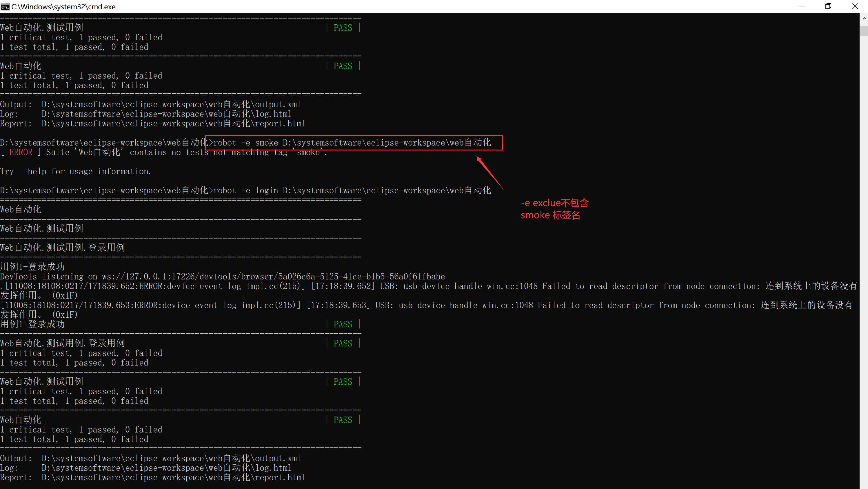Click the title text C:\Windows\system32\cmd.exe
This screenshot has width=868, height=489.
click(63, 6)
